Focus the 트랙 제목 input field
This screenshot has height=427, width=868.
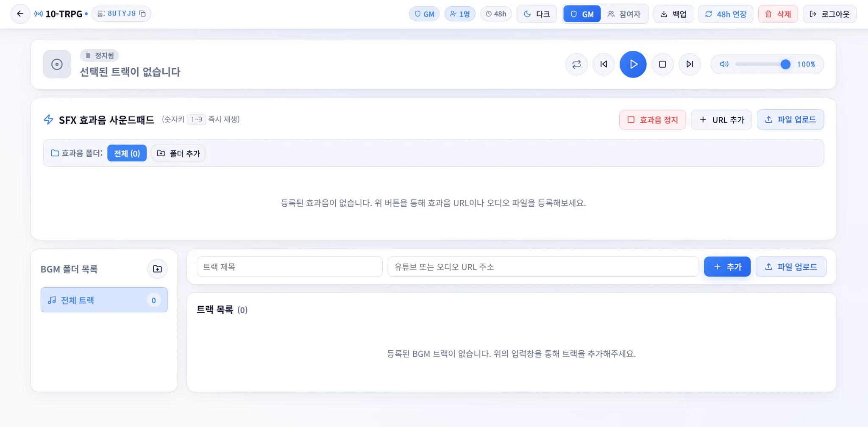pos(289,267)
